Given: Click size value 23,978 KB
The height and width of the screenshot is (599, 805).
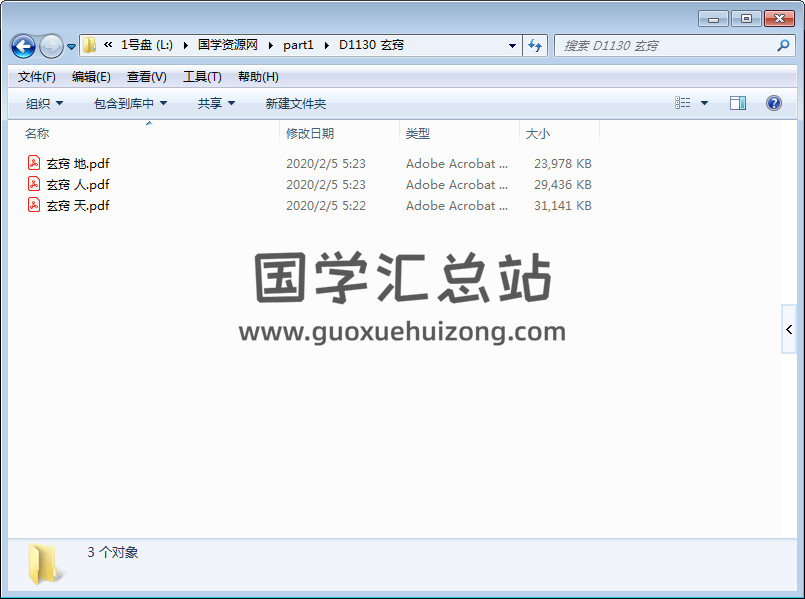Looking at the screenshot, I should point(563,164).
